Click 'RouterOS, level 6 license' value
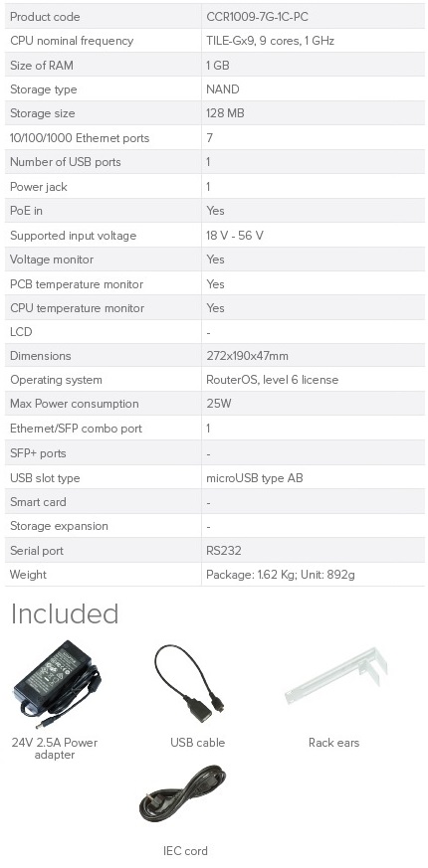The height and width of the screenshot is (868, 428). (272, 380)
